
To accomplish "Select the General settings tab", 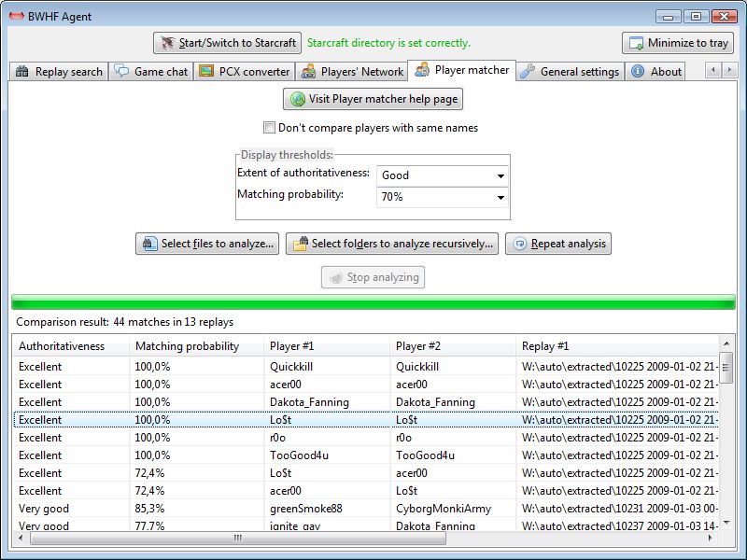I will coord(570,72).
